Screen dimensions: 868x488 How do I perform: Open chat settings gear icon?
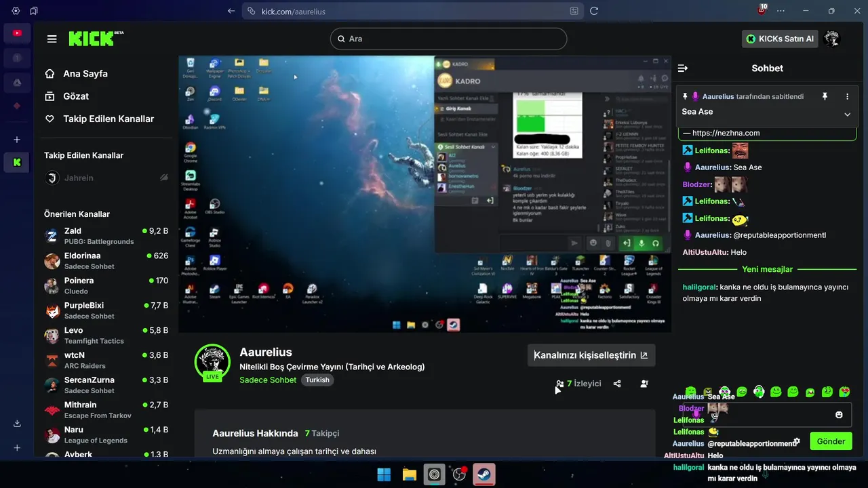(797, 441)
